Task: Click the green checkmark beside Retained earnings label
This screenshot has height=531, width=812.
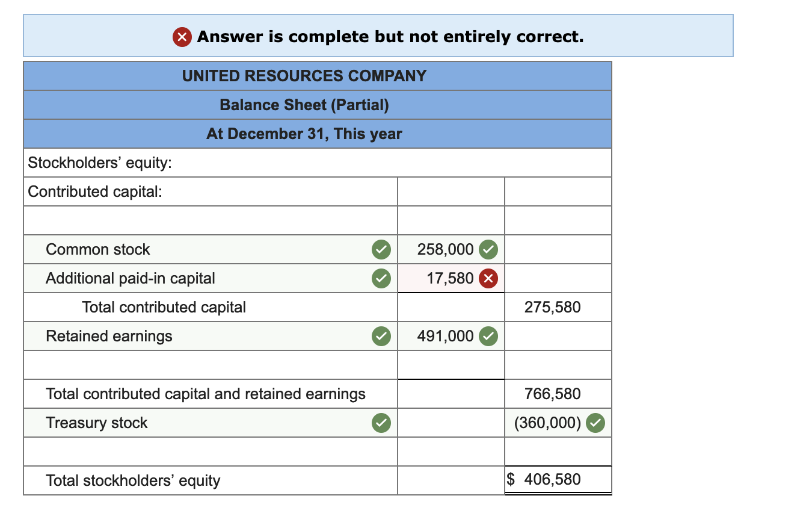Action: pyautogui.click(x=381, y=336)
